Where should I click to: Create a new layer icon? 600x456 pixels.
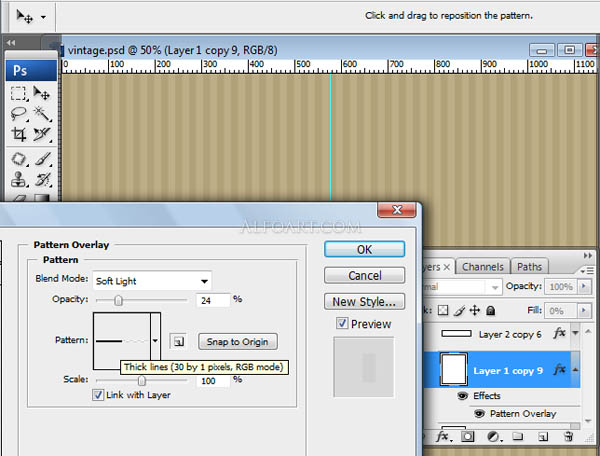coord(543,436)
